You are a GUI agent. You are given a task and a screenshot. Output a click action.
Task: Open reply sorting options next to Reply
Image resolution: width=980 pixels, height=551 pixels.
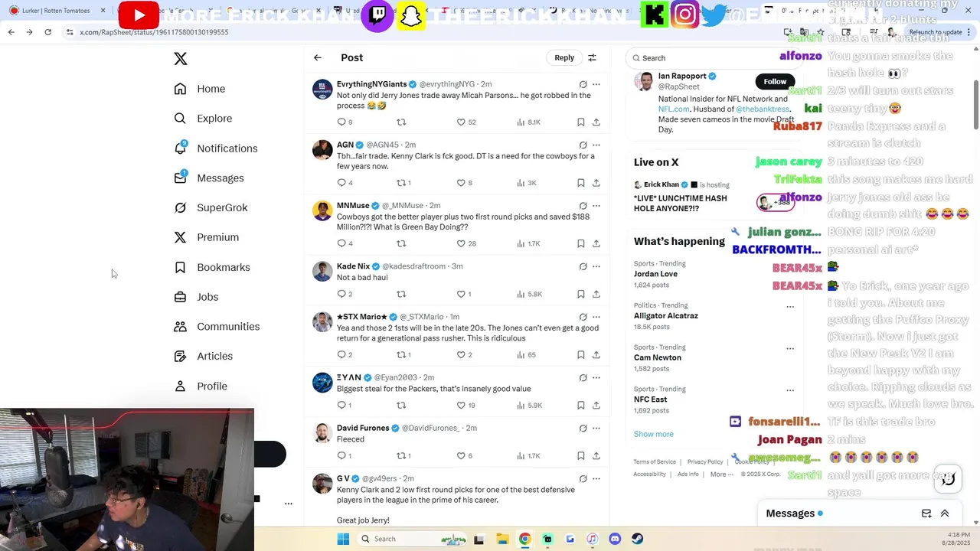pyautogui.click(x=592, y=57)
